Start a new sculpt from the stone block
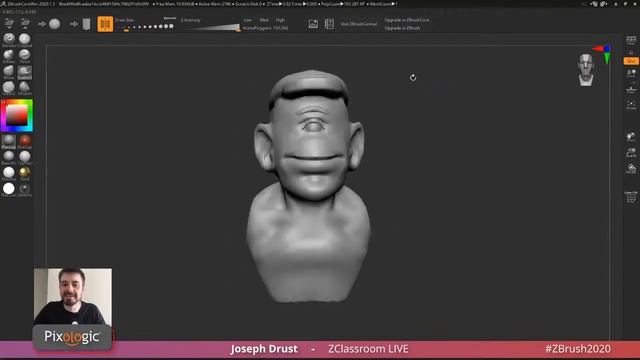Viewport: 640px width, 360px height. (x=86, y=24)
